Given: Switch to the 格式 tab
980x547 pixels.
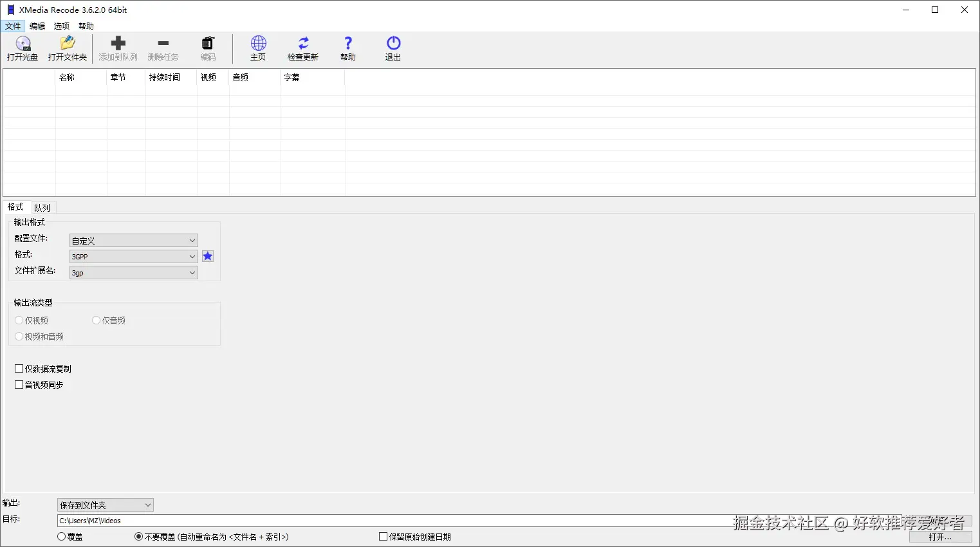Looking at the screenshot, I should (15, 207).
